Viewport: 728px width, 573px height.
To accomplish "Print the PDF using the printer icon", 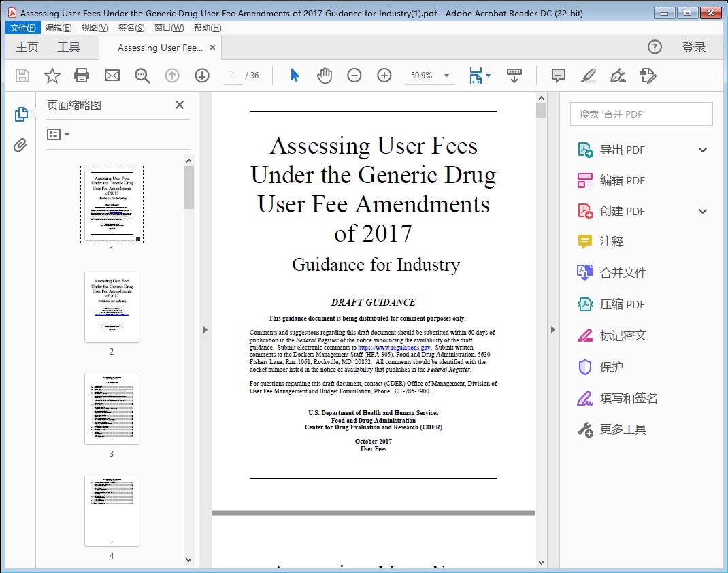I will coord(82,76).
